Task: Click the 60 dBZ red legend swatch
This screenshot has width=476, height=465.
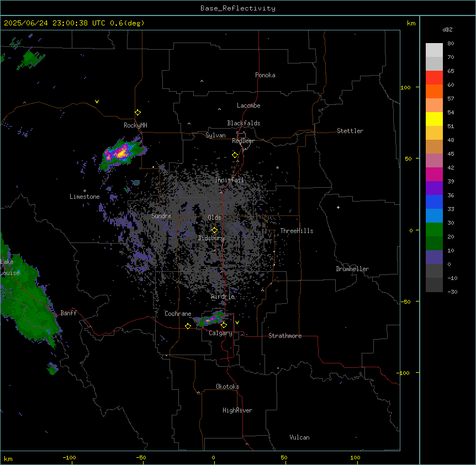Action: coord(434,78)
